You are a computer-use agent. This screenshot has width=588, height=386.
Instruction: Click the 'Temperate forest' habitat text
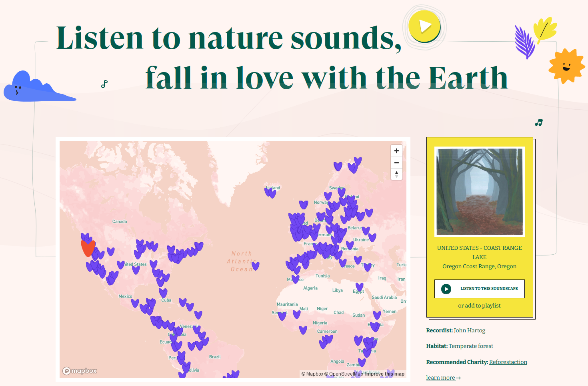pos(471,346)
